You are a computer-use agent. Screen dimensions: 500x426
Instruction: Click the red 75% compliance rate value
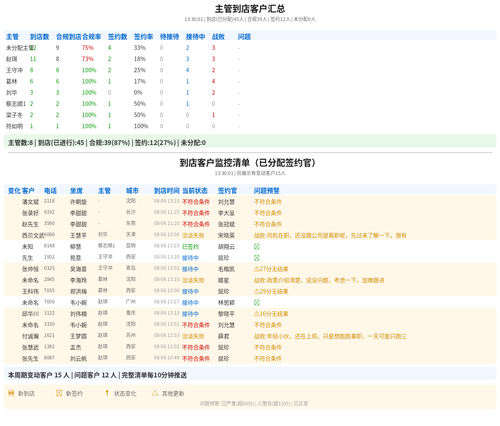tap(88, 48)
